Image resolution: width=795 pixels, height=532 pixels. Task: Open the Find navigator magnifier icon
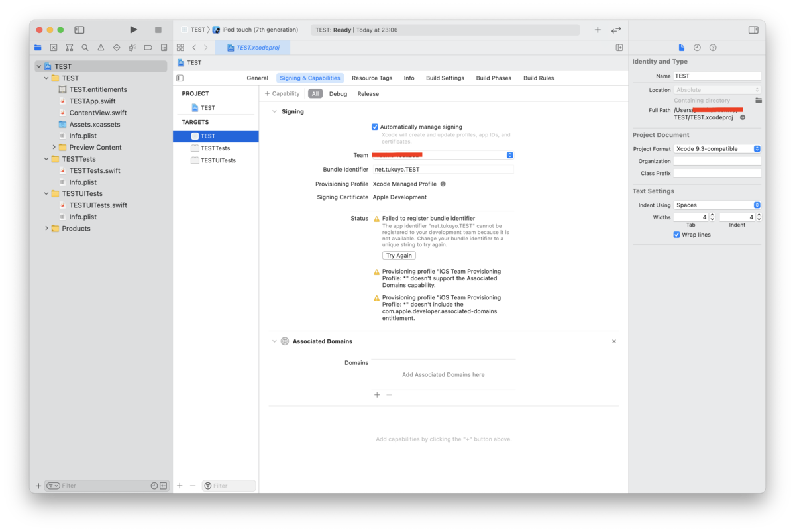[x=85, y=48]
